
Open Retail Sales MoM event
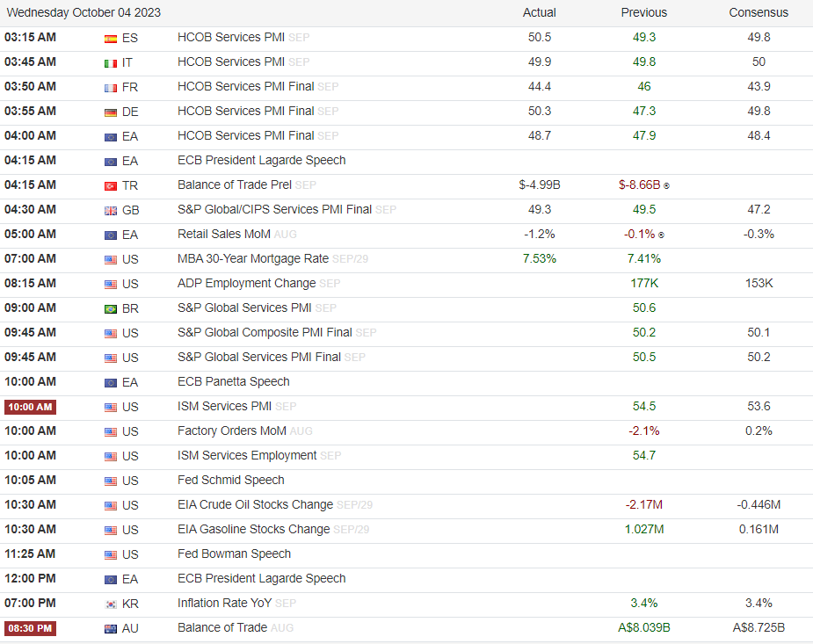(x=224, y=235)
